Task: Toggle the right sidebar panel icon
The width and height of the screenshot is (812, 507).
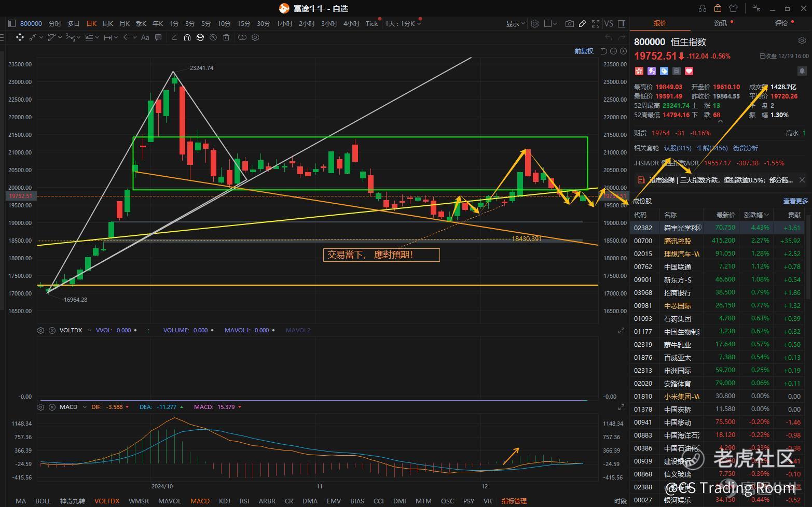Action: pos(622,23)
